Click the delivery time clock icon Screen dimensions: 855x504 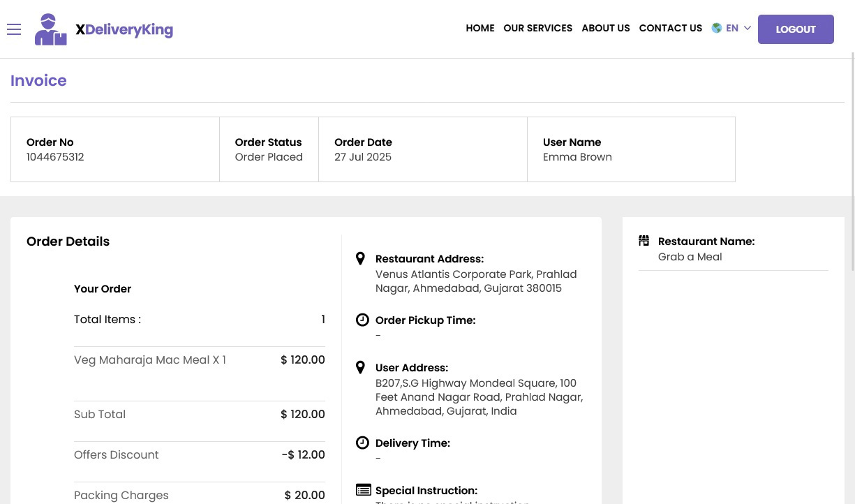click(x=362, y=443)
